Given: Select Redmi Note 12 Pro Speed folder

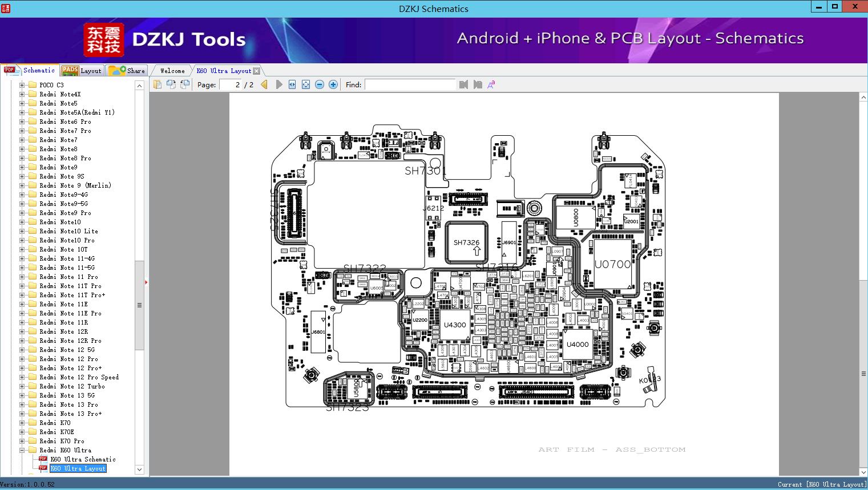Looking at the screenshot, I should (x=79, y=377).
